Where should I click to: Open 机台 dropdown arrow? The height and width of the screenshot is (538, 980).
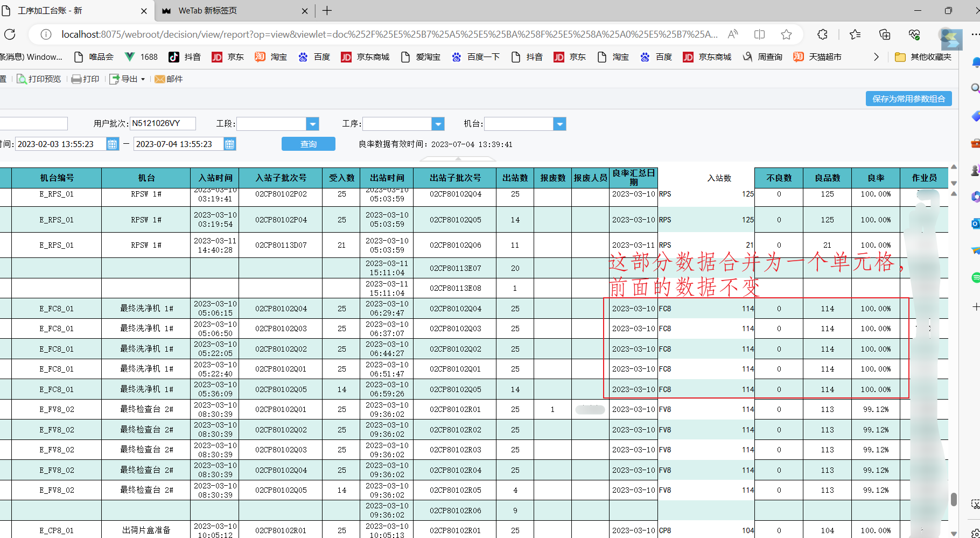click(560, 124)
